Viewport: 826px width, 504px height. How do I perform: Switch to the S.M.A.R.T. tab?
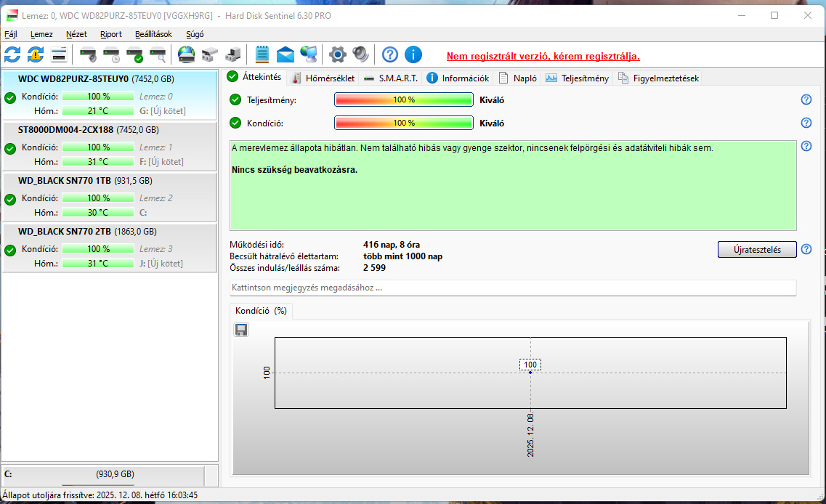(391, 78)
